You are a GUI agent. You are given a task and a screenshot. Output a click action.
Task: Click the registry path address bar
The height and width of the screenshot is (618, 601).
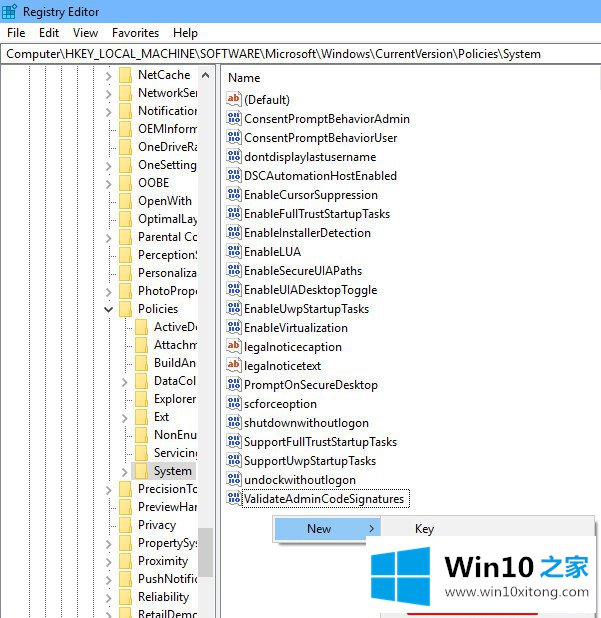pyautogui.click(x=300, y=54)
